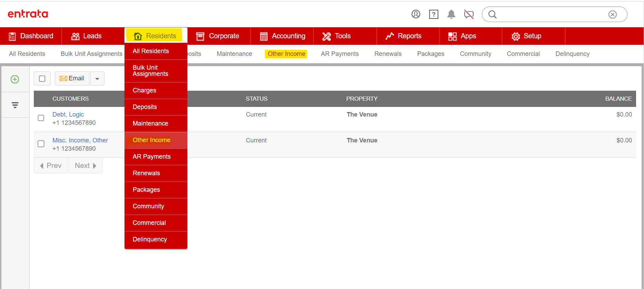Click the Email envelope icon
The height and width of the screenshot is (289, 644).
pos(63,79)
